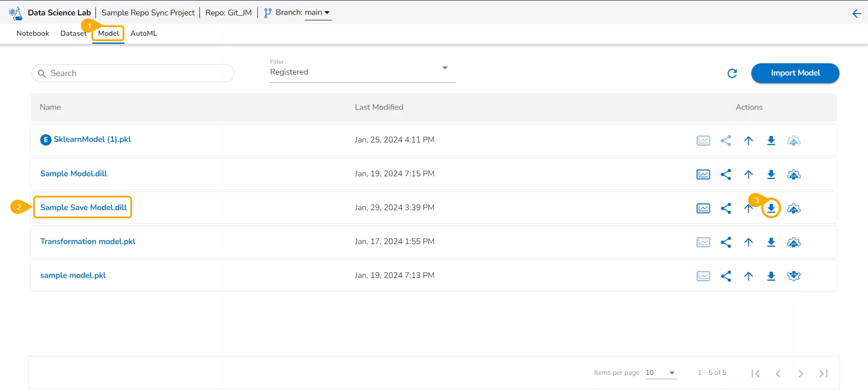Viewport: 868px width, 391px height.
Task: Open the AutoML tab
Action: (x=143, y=33)
